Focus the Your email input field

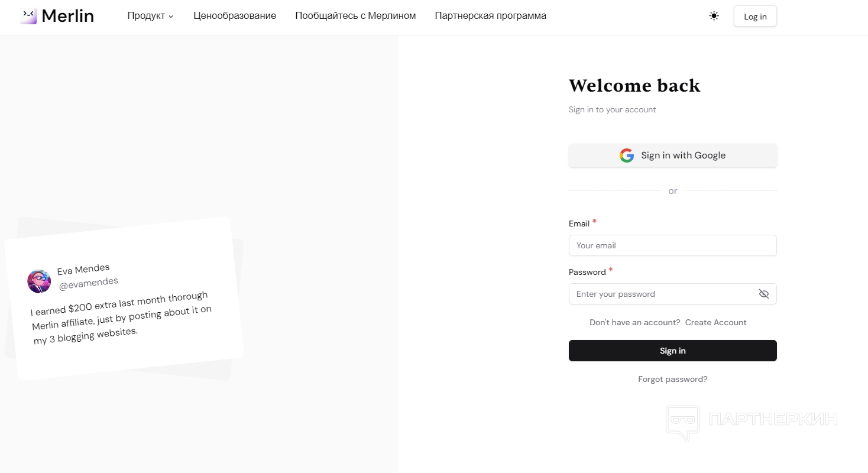click(672, 245)
